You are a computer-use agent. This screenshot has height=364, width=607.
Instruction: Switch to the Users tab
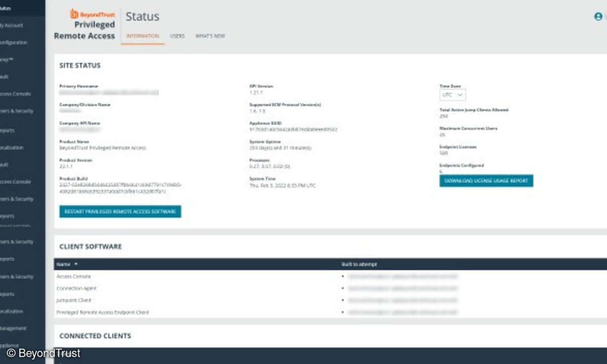tap(177, 36)
